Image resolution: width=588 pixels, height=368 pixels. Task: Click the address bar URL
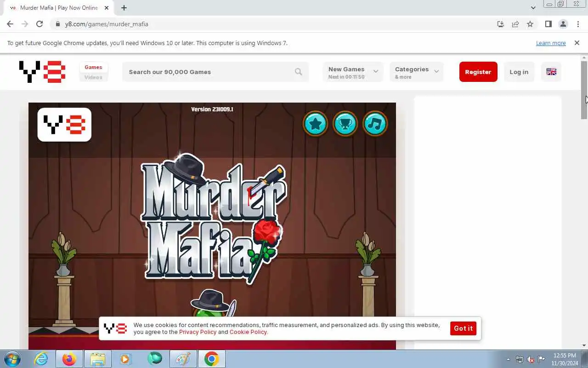click(107, 24)
